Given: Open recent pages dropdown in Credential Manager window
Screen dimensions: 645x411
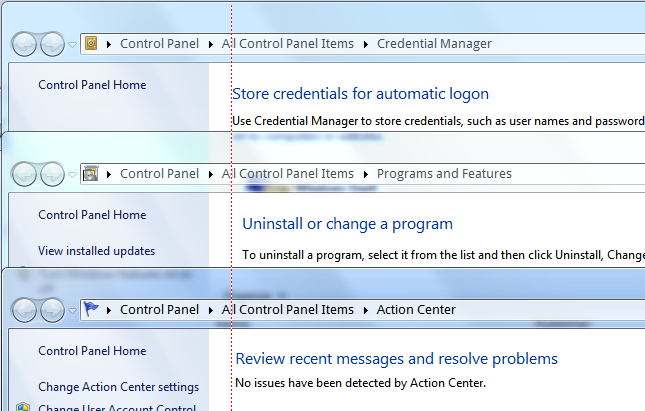Looking at the screenshot, I should [x=72, y=45].
